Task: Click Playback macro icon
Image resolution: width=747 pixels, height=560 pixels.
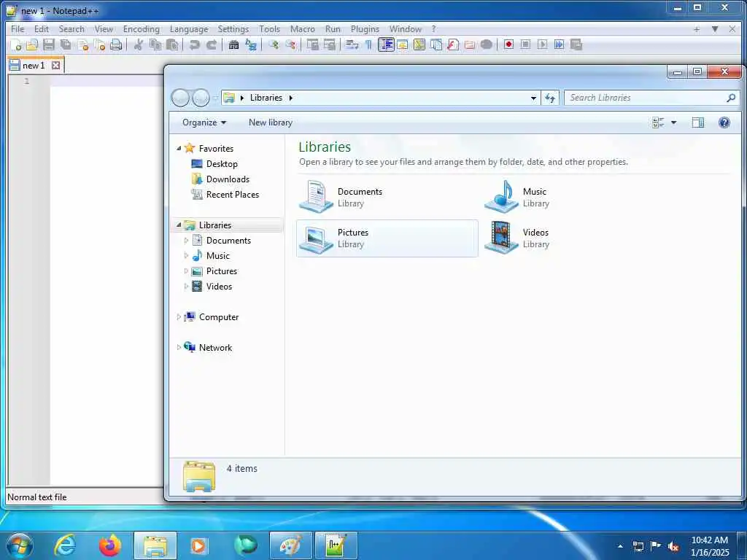Action: click(542, 44)
